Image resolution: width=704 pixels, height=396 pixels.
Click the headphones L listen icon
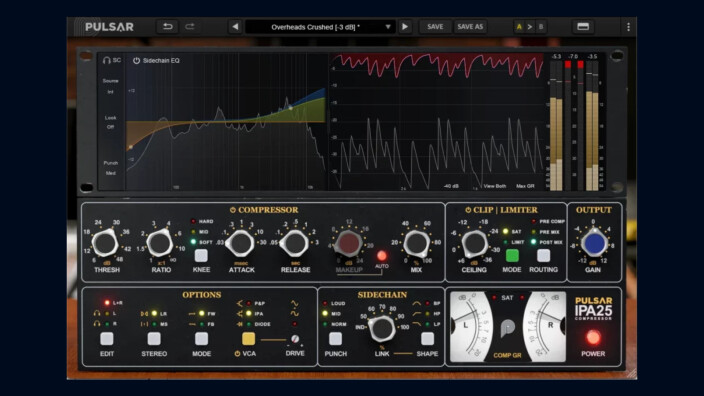click(97, 313)
